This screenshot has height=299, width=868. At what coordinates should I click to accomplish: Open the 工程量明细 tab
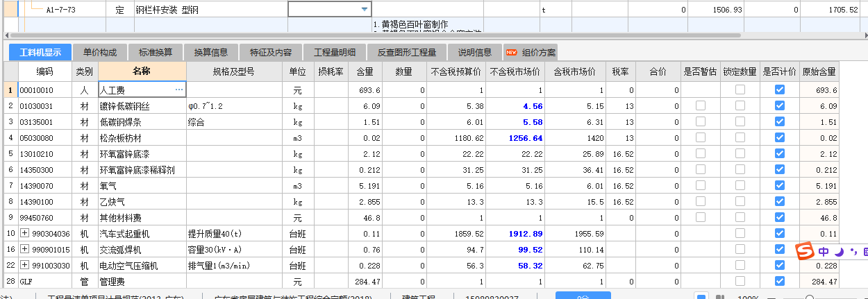(335, 53)
